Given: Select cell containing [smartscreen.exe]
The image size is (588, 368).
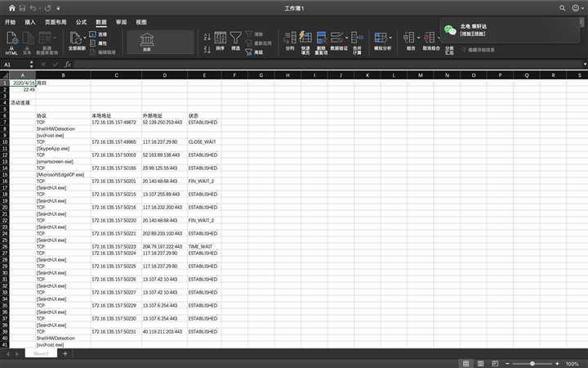Looking at the screenshot, I should pyautogui.click(x=63, y=161).
